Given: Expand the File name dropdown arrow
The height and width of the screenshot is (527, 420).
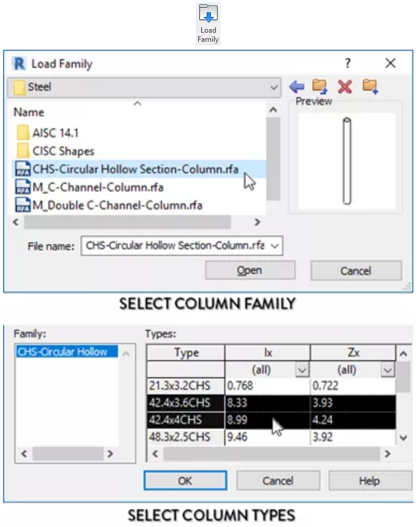Looking at the screenshot, I should point(275,246).
